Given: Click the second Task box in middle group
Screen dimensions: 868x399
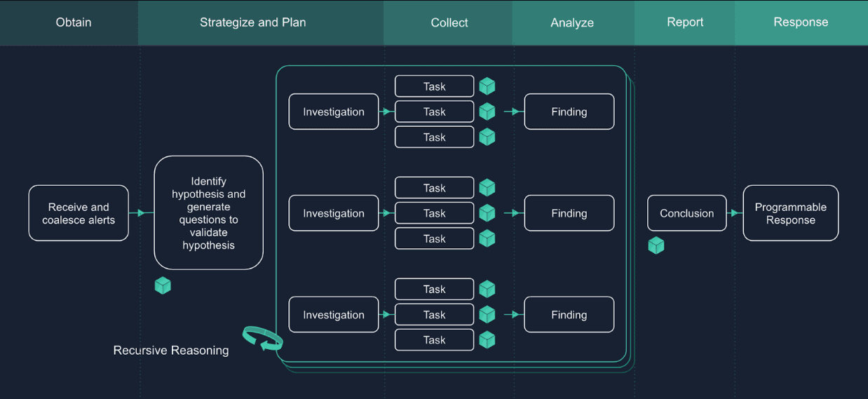Looking at the screenshot, I should pos(435,213).
